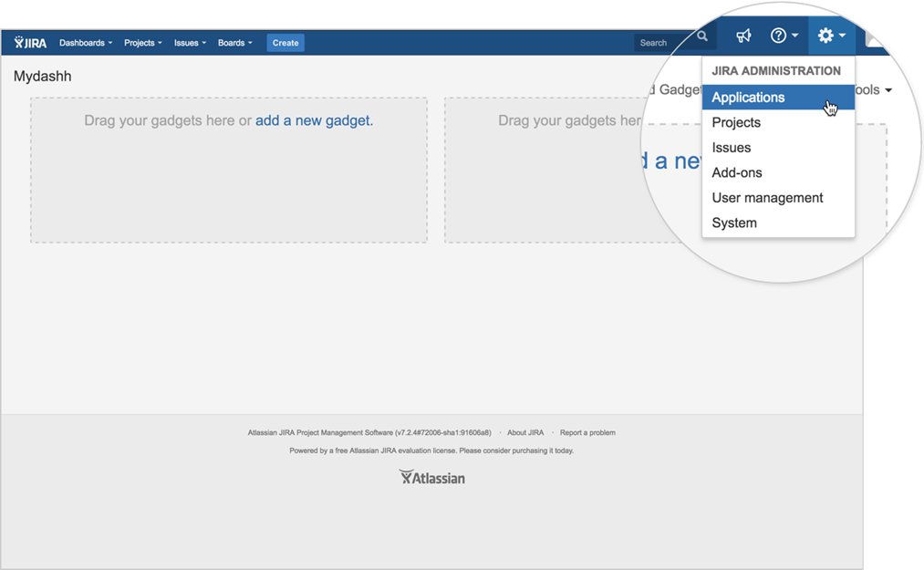Screen dimensions: 924x570
Task: Click the search magnifier icon
Action: pyautogui.click(x=702, y=36)
